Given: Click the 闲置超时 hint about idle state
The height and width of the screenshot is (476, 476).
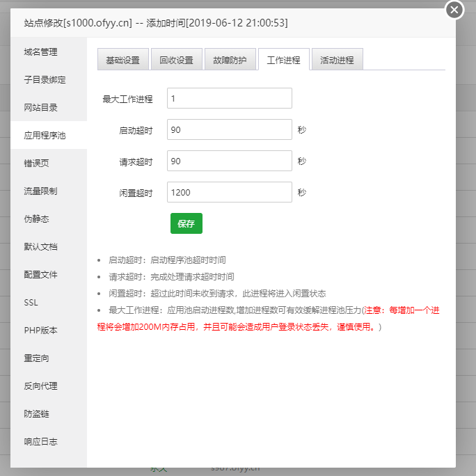Looking at the screenshot, I should tap(217, 294).
